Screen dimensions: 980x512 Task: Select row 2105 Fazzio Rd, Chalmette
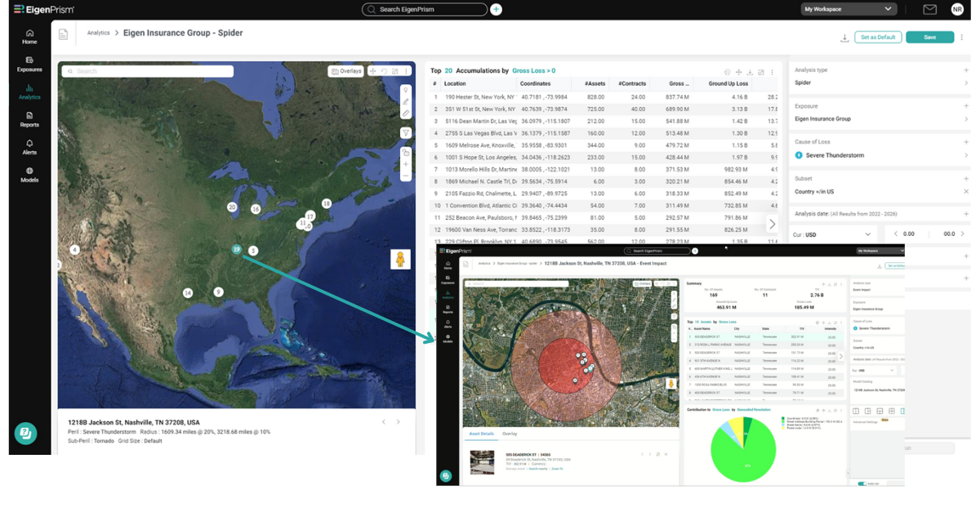pyautogui.click(x=604, y=194)
